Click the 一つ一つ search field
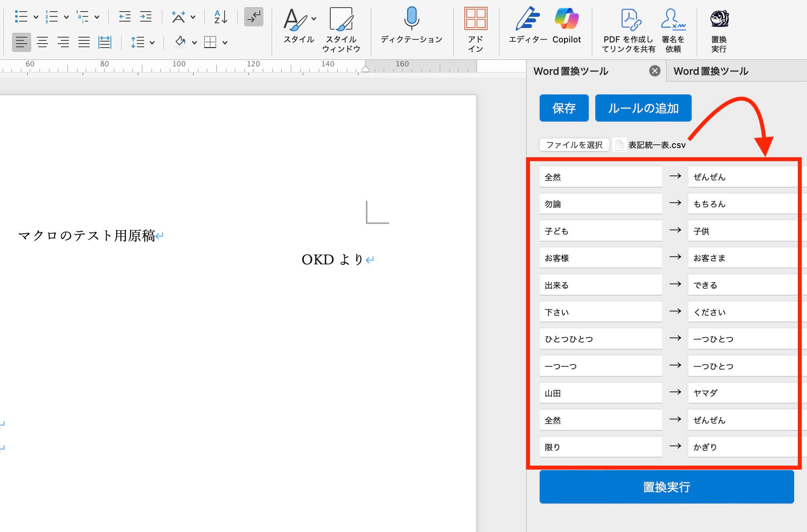Image resolution: width=807 pixels, height=532 pixels. (x=600, y=366)
